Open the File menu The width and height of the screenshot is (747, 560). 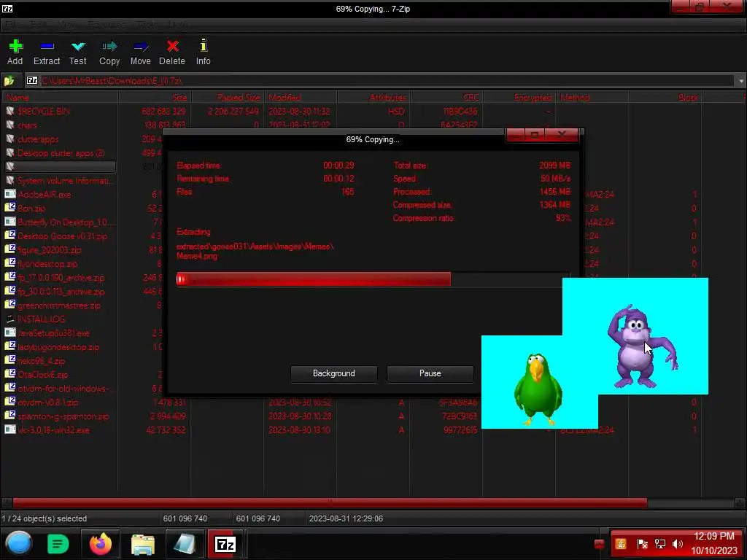point(13,24)
